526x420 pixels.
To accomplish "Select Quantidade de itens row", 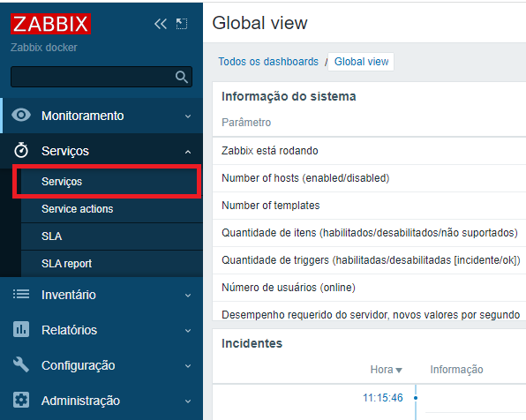I will coord(369,233).
